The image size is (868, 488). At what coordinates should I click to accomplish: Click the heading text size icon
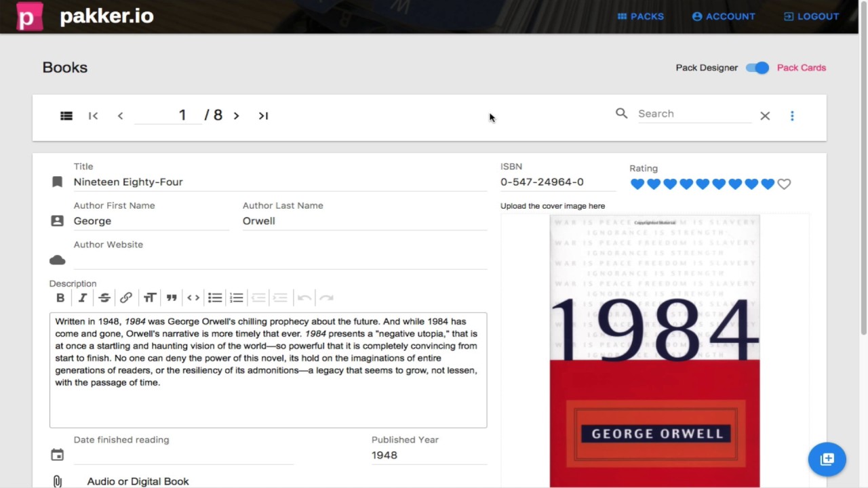pyautogui.click(x=150, y=298)
